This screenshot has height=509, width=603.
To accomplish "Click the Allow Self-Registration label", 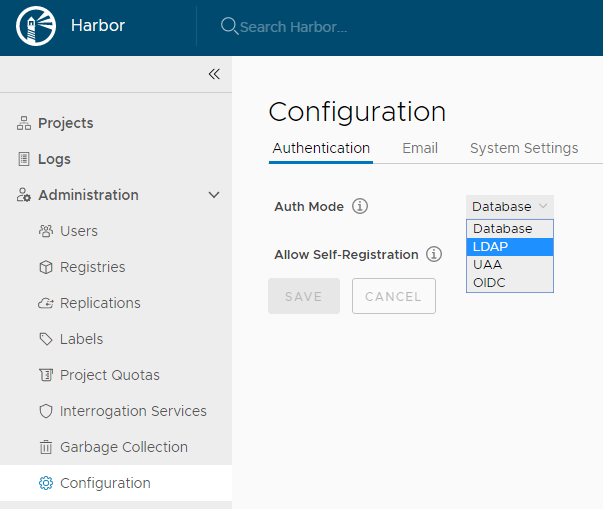I will coord(346,254).
